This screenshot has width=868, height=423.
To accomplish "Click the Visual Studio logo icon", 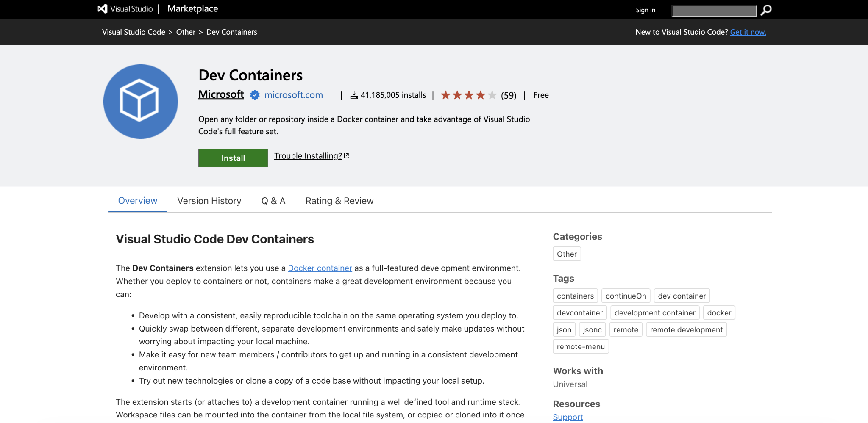I will [x=102, y=9].
